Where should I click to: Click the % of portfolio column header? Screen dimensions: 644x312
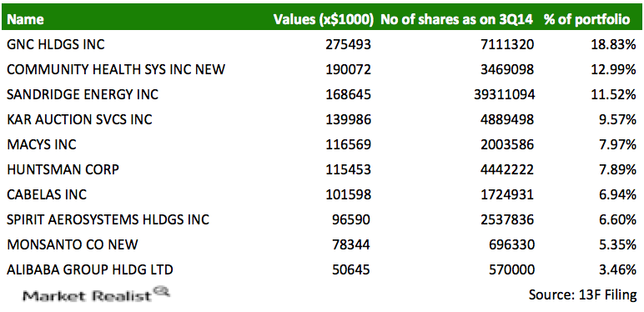click(587, 19)
